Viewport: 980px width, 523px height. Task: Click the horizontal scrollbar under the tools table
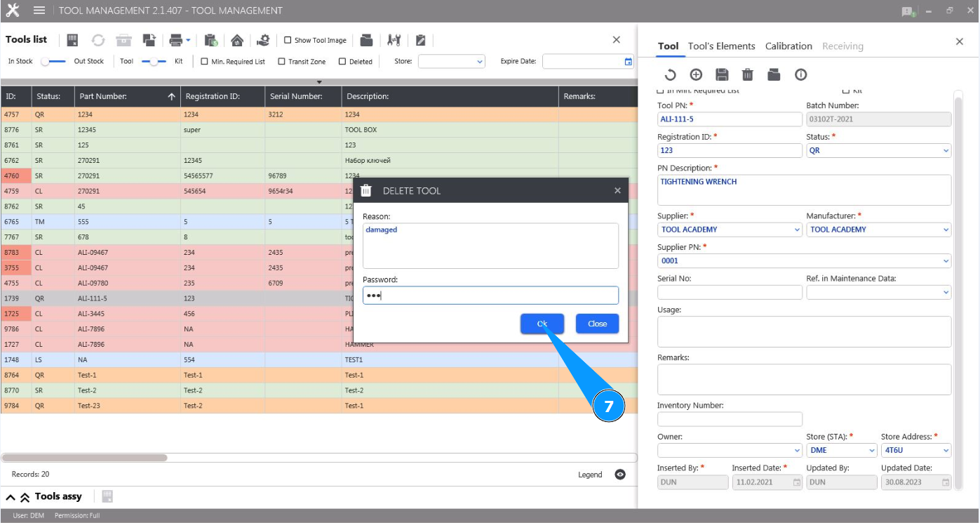point(84,458)
